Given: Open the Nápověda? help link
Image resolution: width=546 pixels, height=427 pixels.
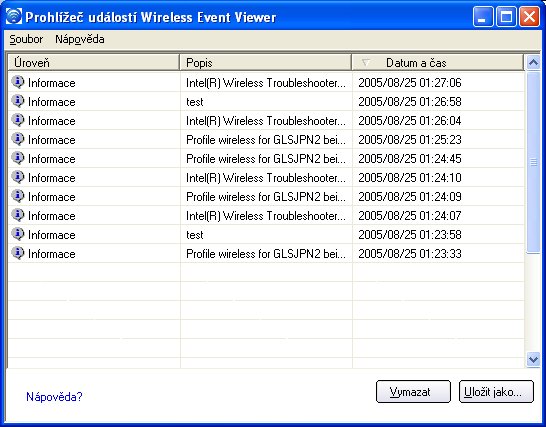Looking at the screenshot, I should point(54,397).
